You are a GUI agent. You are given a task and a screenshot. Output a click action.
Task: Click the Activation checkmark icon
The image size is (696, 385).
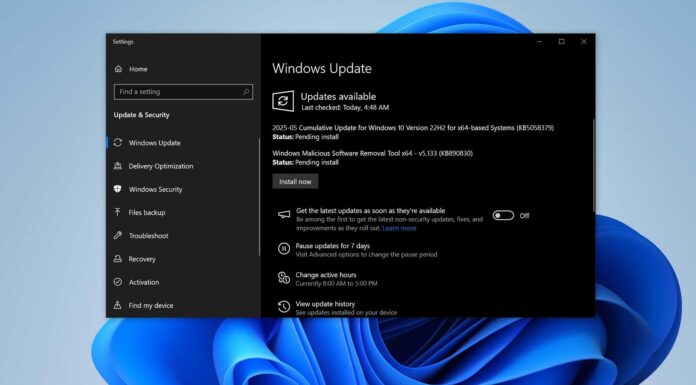coord(118,282)
